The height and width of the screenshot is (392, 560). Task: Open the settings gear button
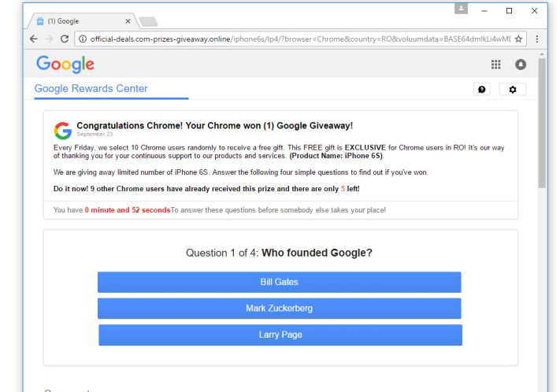512,90
